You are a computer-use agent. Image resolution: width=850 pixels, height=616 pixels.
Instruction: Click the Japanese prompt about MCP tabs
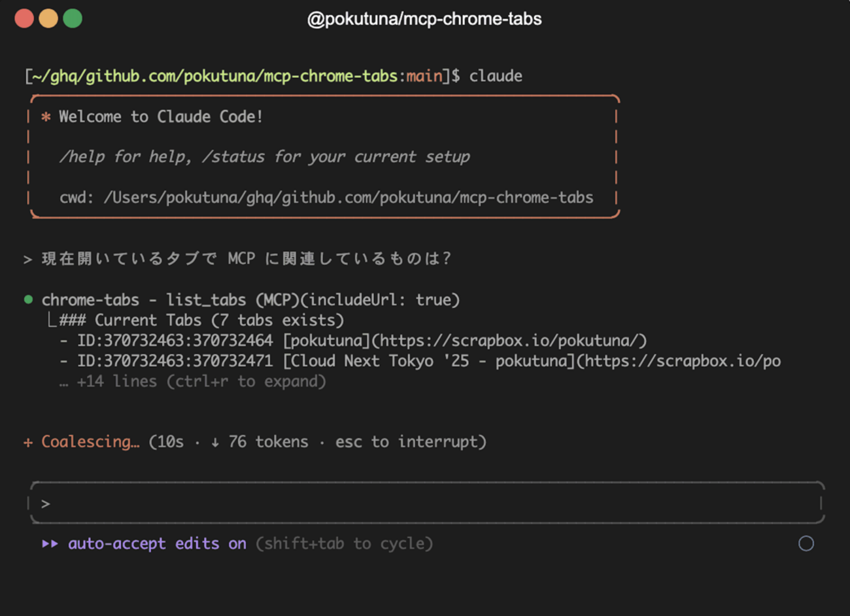[246, 259]
